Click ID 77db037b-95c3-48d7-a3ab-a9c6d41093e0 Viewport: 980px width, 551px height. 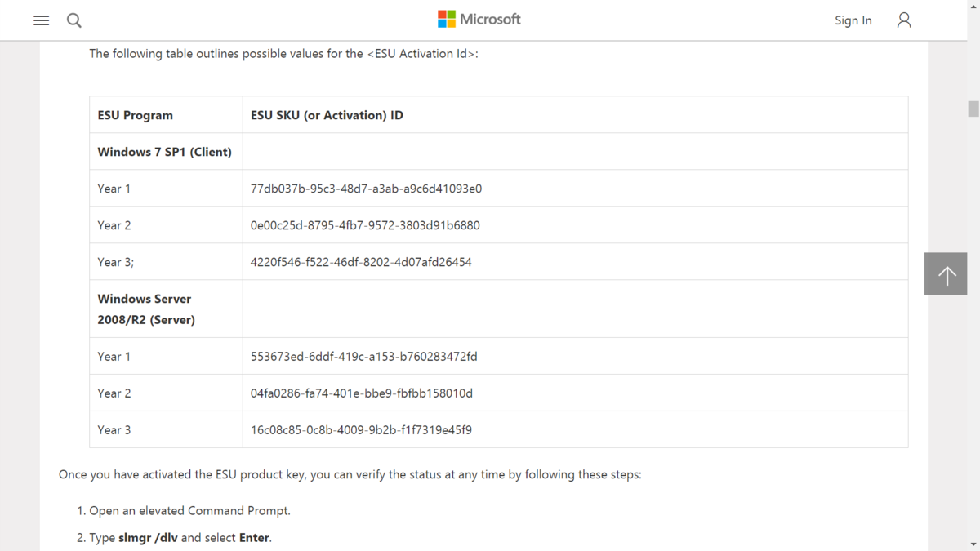click(x=366, y=189)
